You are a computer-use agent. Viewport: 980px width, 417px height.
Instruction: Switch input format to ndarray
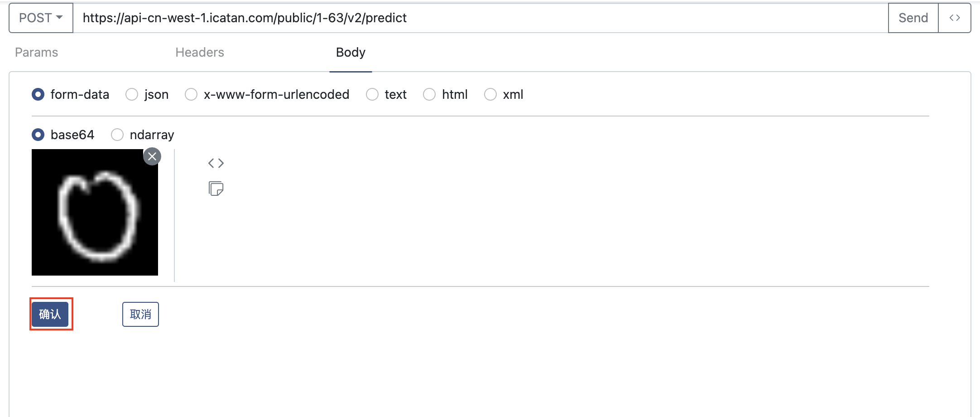point(117,135)
